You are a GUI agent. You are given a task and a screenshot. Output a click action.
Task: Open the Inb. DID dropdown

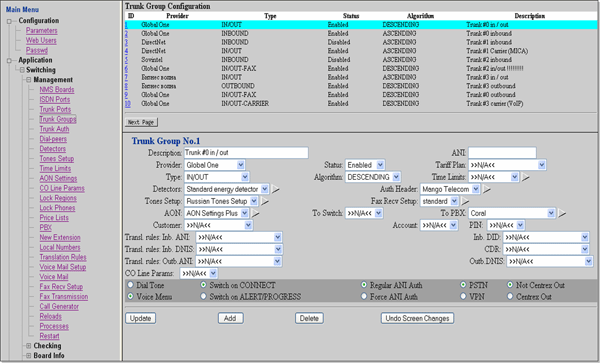(546, 238)
